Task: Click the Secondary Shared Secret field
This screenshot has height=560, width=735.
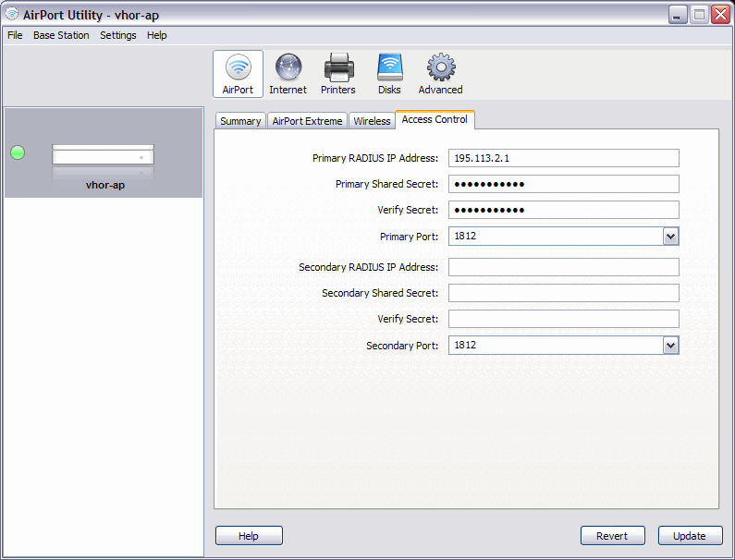Action: coord(563,293)
